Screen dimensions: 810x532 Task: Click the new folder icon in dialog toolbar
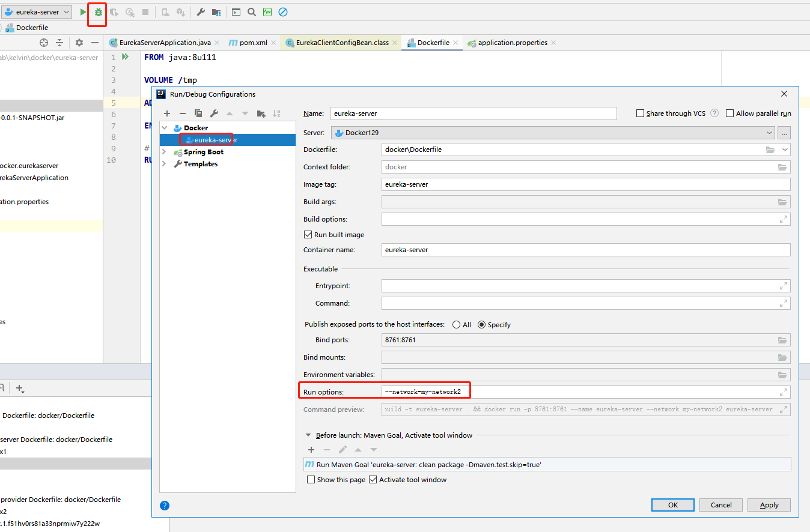[261, 113]
